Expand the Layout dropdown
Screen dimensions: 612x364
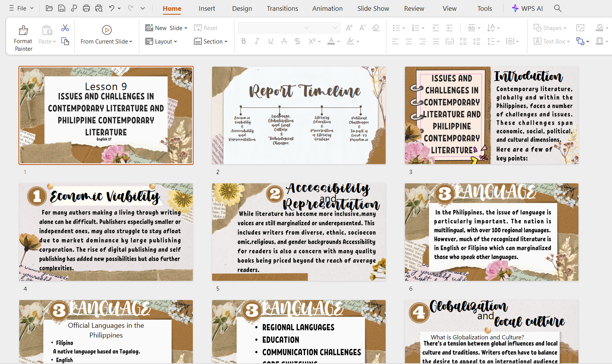click(x=161, y=41)
